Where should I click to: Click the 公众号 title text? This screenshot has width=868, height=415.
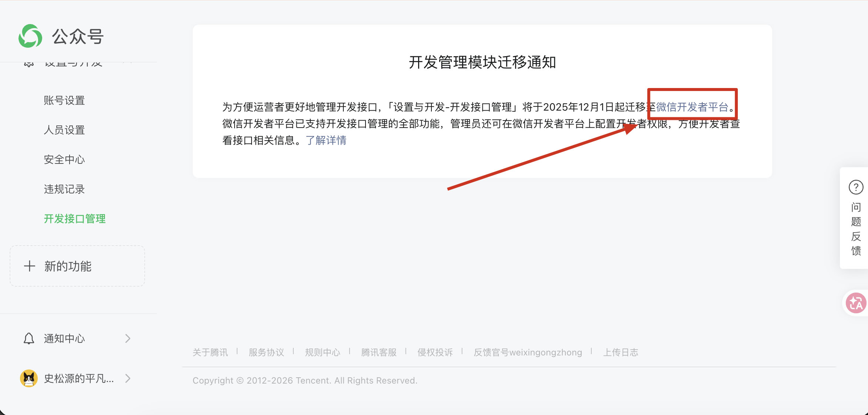pyautogui.click(x=78, y=36)
